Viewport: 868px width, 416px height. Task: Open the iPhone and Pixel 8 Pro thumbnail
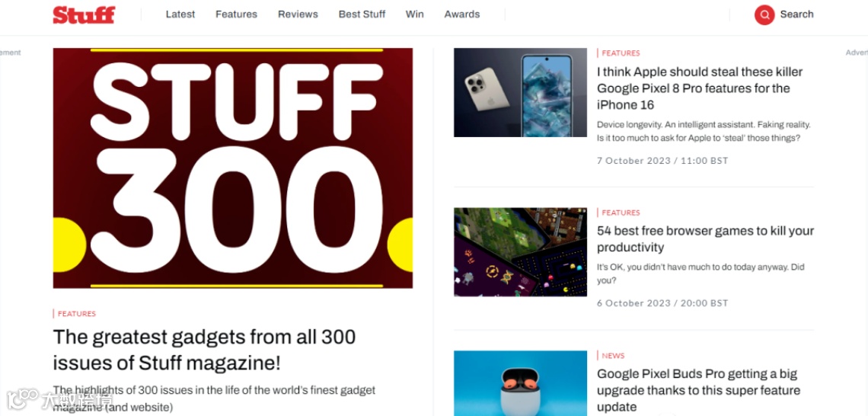click(520, 92)
